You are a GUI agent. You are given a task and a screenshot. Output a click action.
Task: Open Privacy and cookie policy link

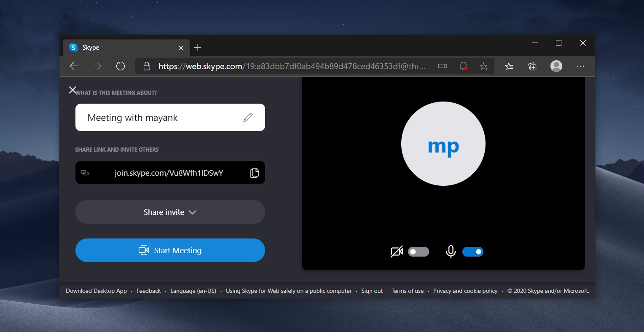[x=465, y=291]
